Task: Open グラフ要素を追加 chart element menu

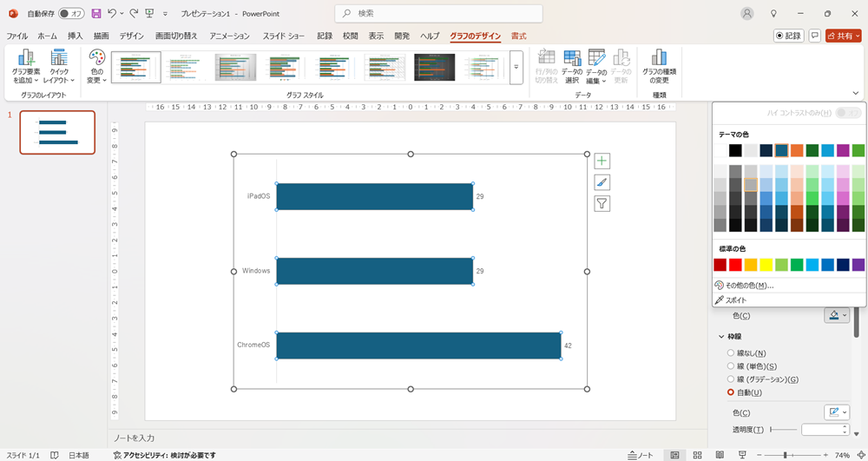Action: [26, 66]
